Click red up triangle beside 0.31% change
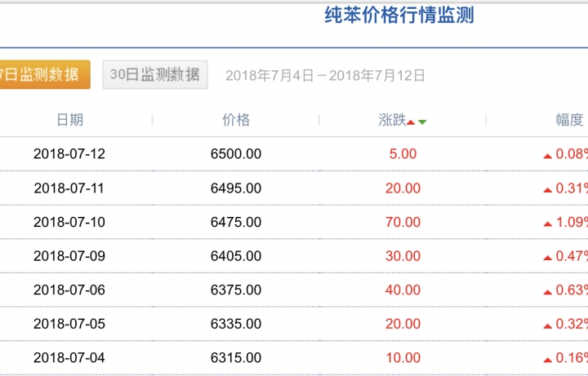 click(x=547, y=190)
